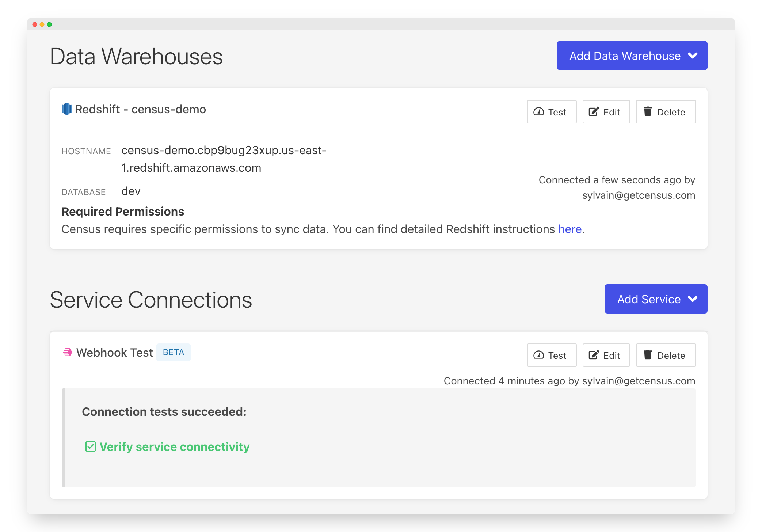This screenshot has width=762, height=532.
Task: Click chevron arrow on Add Data Warehouse
Action: [693, 56]
